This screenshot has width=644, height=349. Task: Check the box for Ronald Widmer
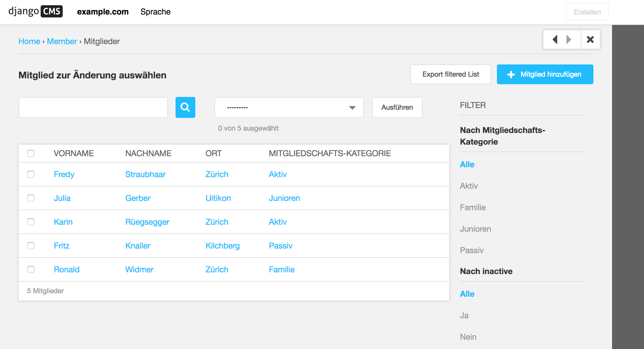click(31, 269)
